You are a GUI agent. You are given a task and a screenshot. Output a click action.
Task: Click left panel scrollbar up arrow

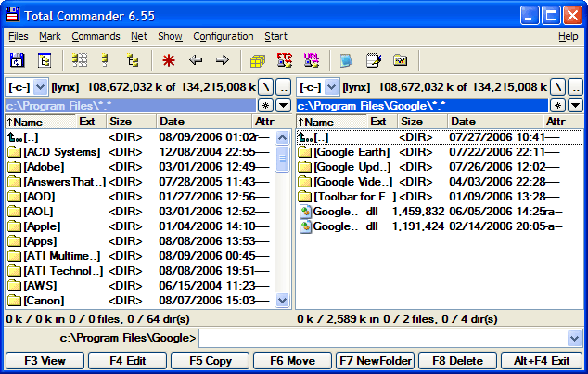[x=282, y=138]
